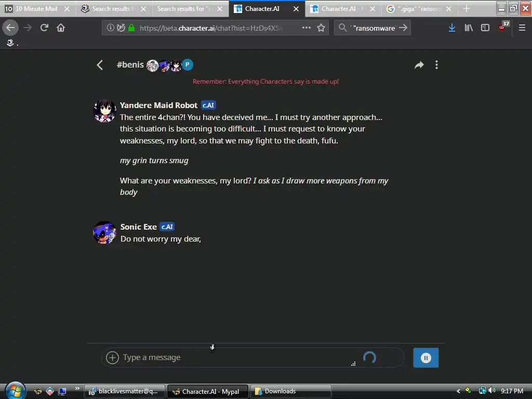The width and height of the screenshot is (532, 399).
Task: Show hidden tray icons arrow
Action: [458, 391]
